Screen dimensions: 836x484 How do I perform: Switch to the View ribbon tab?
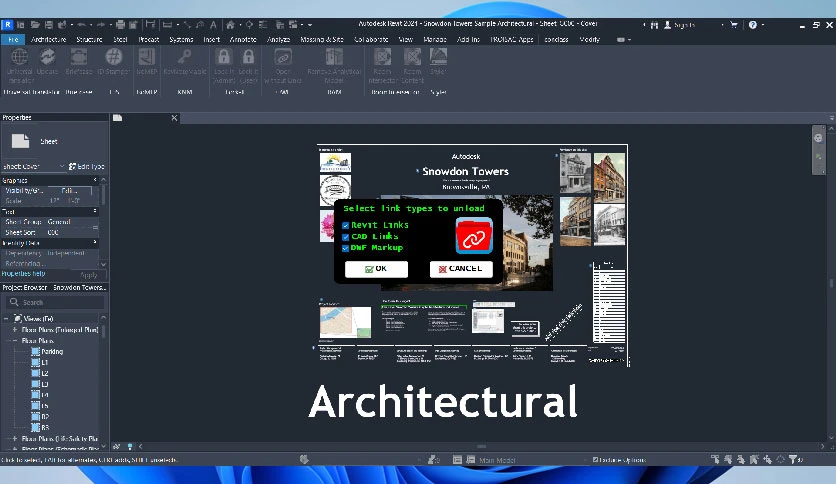tap(406, 39)
